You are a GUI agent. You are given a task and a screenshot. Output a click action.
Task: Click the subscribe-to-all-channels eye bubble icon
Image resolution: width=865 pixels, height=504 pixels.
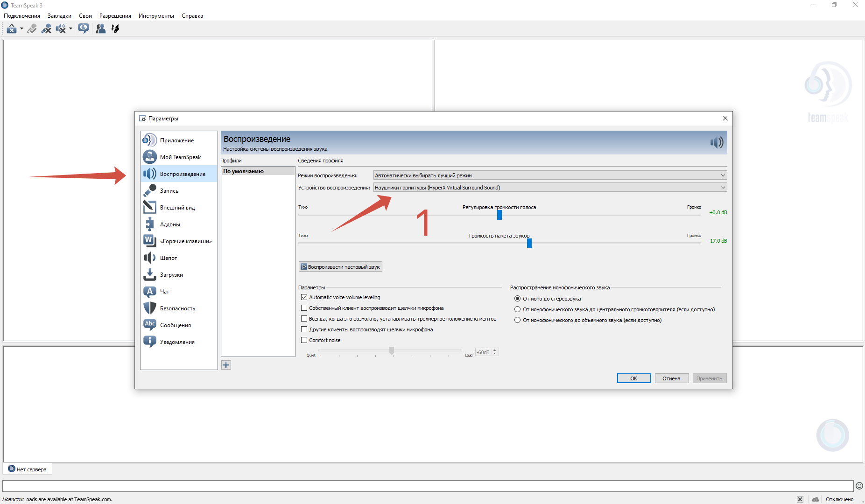(84, 29)
